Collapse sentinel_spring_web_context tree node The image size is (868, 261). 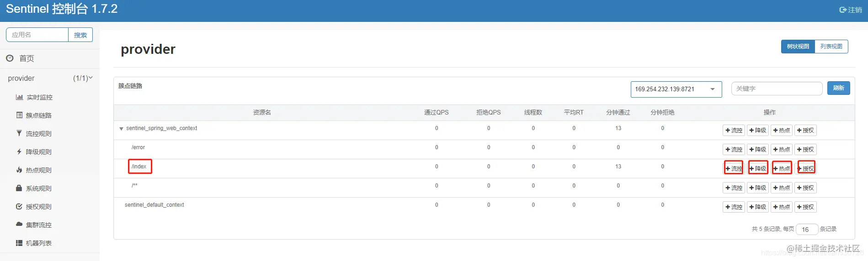(x=121, y=129)
